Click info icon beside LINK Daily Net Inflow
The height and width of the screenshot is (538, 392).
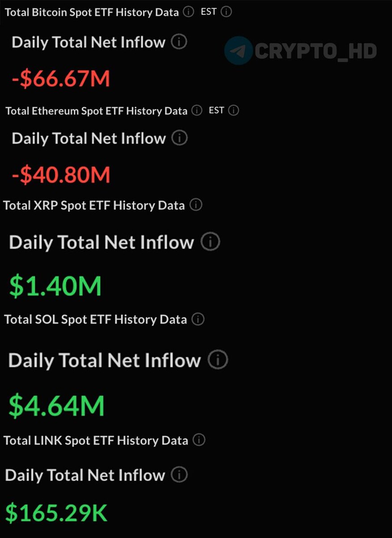[179, 474]
